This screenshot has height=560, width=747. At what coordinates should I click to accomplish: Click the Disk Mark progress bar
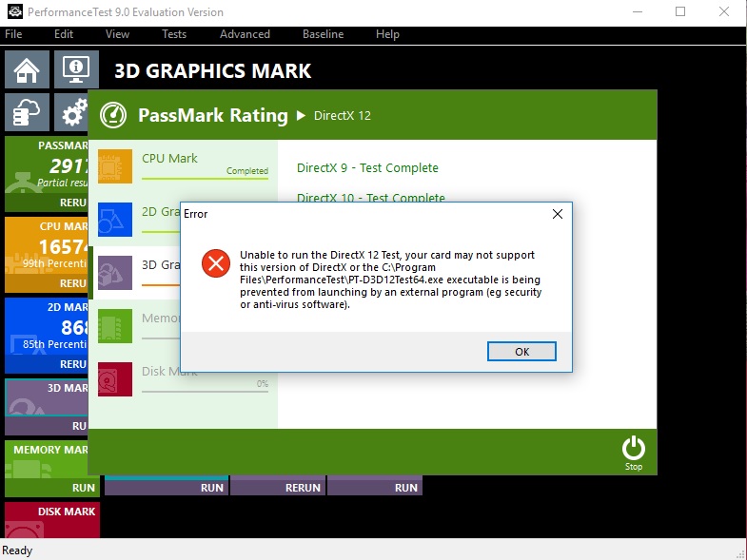tap(205, 390)
